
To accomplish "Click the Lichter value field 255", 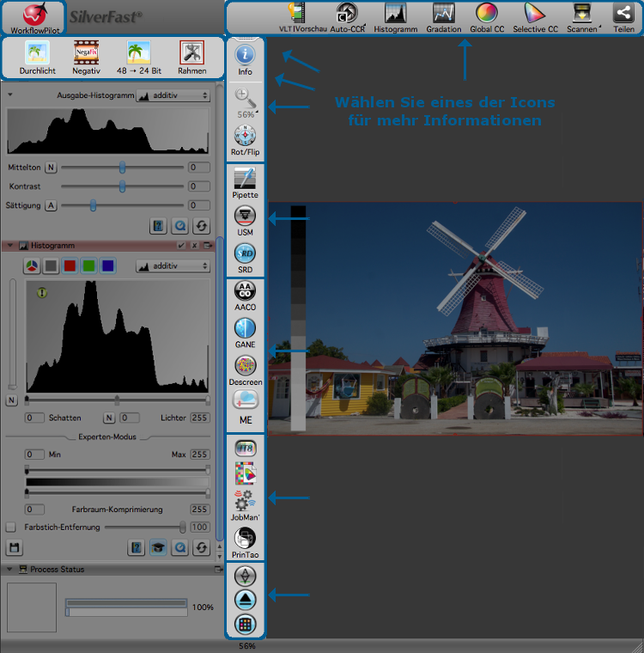I will pyautogui.click(x=199, y=418).
